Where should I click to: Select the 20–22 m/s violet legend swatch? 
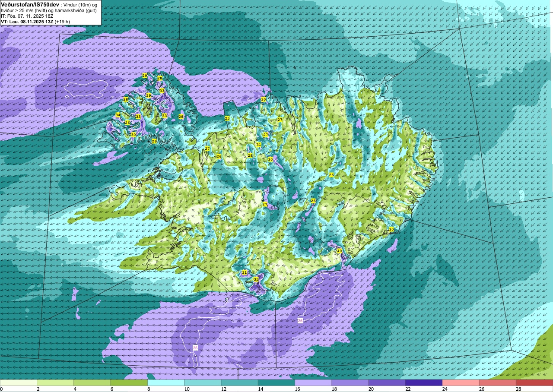point(387,383)
